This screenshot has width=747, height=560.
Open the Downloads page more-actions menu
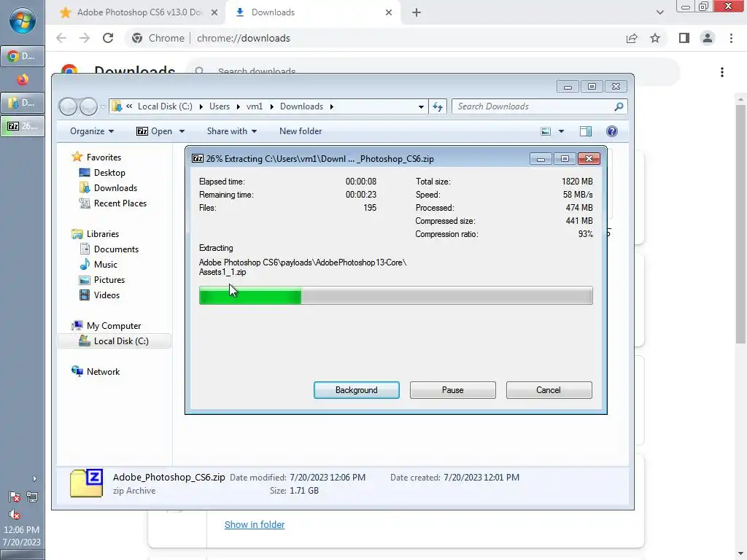(722, 72)
